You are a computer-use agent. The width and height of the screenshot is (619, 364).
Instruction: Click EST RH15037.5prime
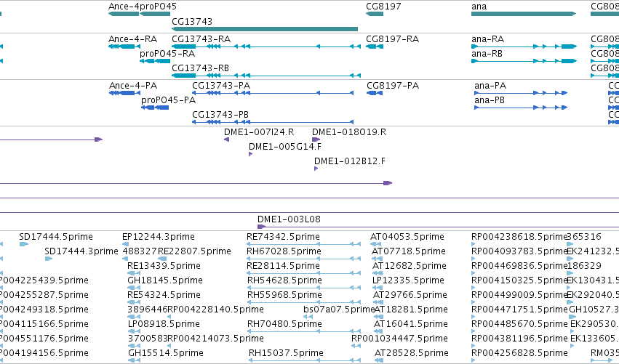tap(305, 360)
